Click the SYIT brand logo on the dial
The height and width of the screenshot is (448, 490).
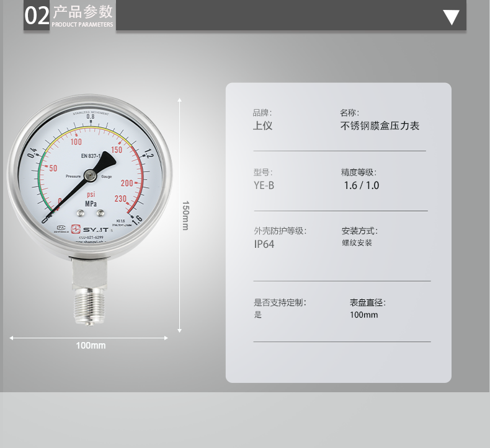point(91,229)
